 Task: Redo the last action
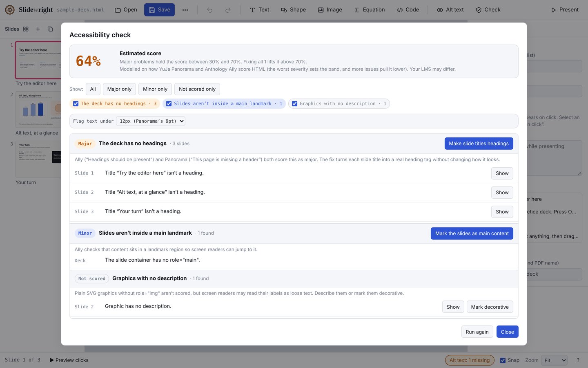228,10
